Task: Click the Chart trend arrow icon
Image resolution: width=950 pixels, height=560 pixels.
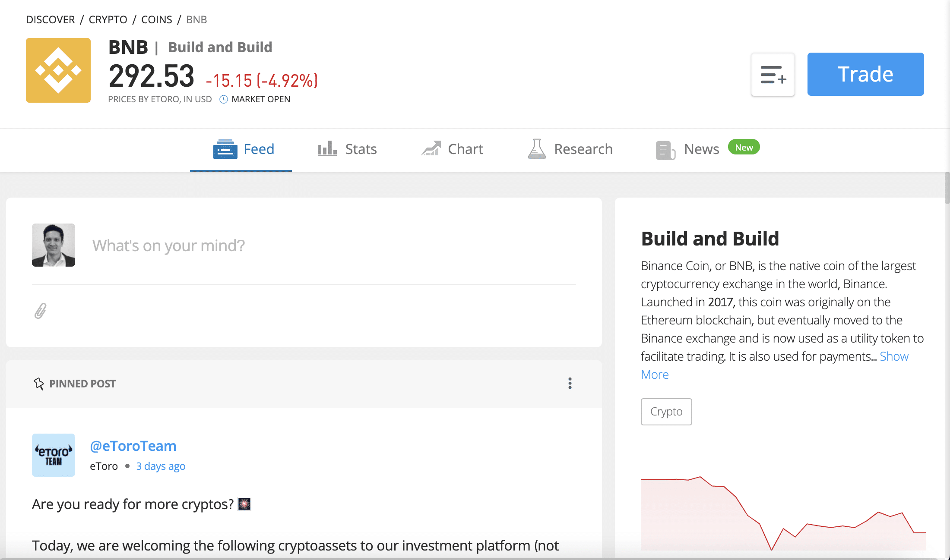Action: point(431,148)
